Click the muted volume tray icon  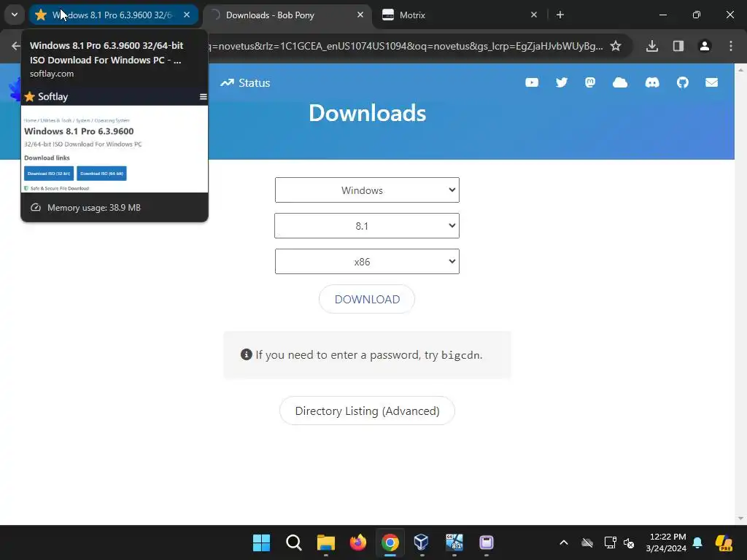coord(630,542)
